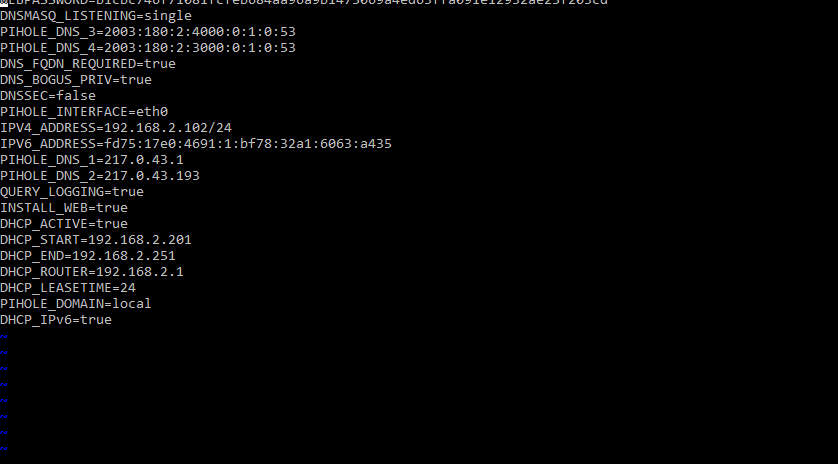The height and width of the screenshot is (464, 838).
Task: Click the PIHOLE_DOMAIN=local line
Action: point(76,304)
